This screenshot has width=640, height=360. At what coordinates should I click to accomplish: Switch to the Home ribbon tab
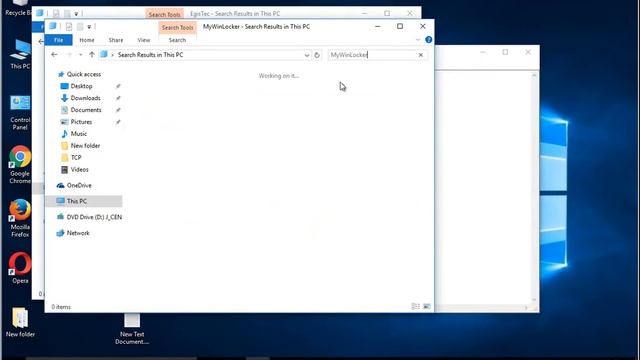(x=87, y=40)
